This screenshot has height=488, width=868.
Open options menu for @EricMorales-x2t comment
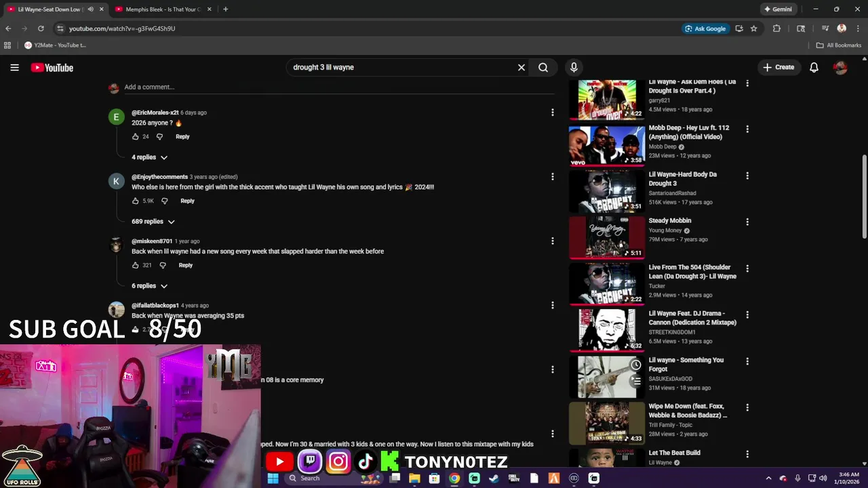click(552, 113)
